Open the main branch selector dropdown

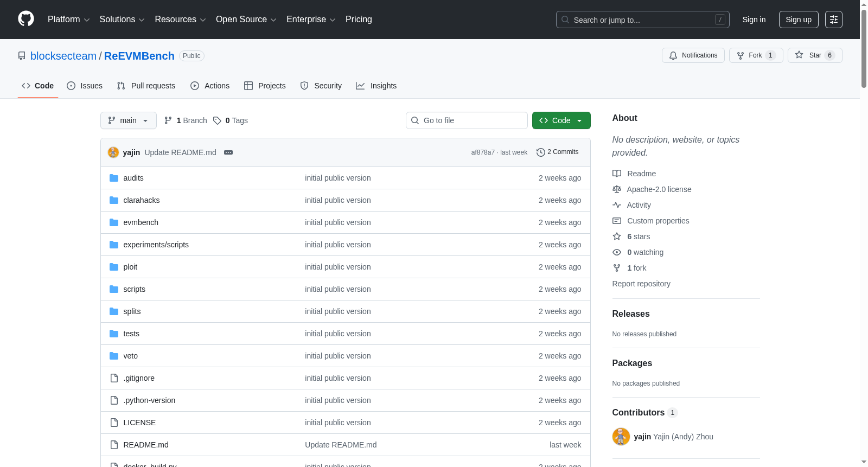[129, 120]
